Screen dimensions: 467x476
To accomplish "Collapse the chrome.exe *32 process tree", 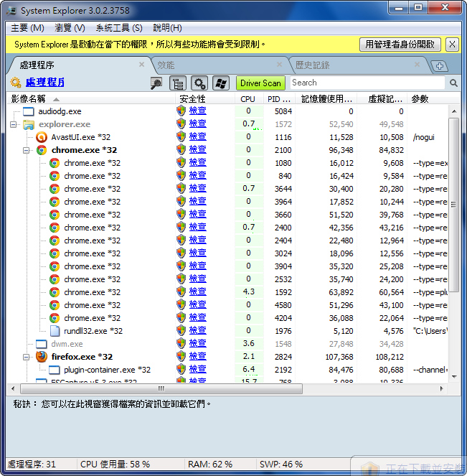I will (x=27, y=150).
